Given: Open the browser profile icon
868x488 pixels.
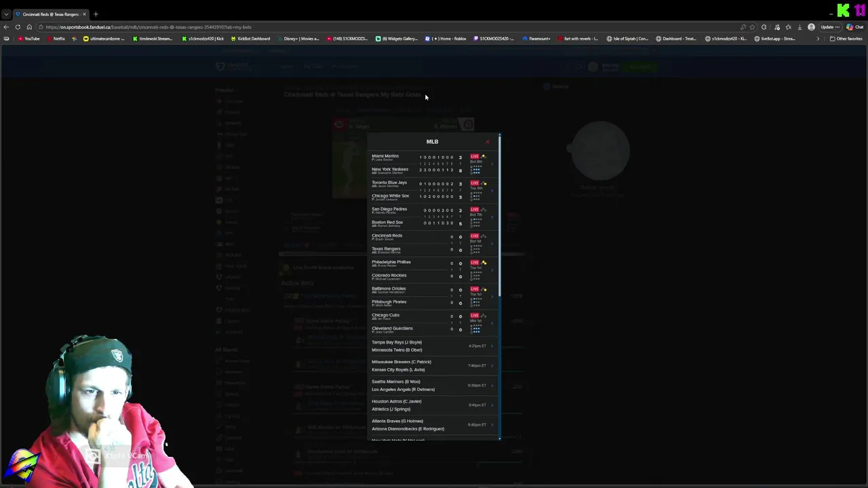Looking at the screenshot, I should [811, 27].
